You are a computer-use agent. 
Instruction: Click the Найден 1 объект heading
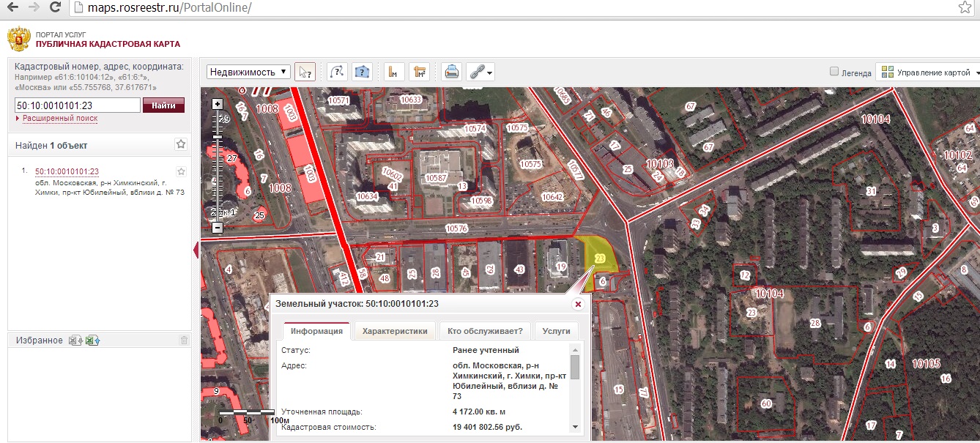[51, 146]
